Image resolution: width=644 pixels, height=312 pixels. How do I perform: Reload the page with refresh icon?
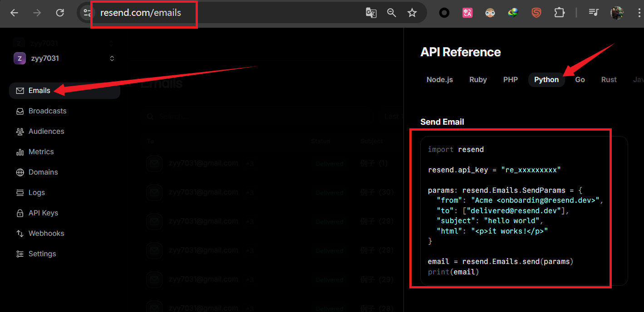click(x=60, y=13)
